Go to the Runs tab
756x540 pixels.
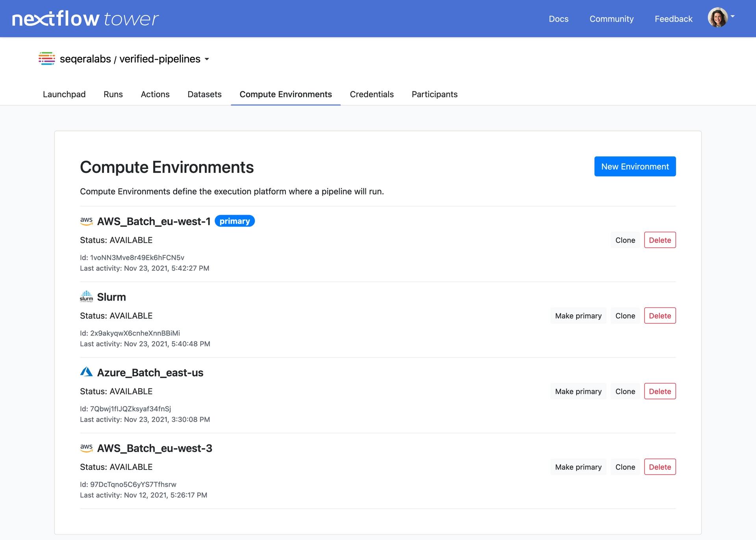(x=113, y=94)
